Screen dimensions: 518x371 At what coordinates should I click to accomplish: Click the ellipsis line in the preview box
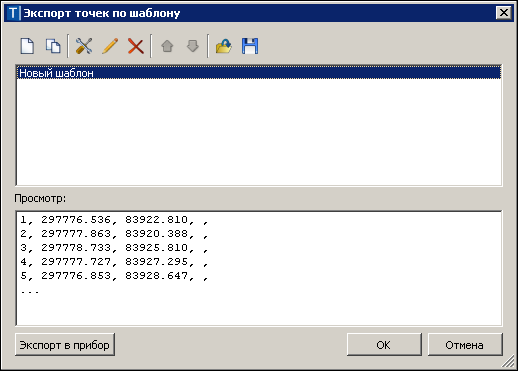(30, 291)
